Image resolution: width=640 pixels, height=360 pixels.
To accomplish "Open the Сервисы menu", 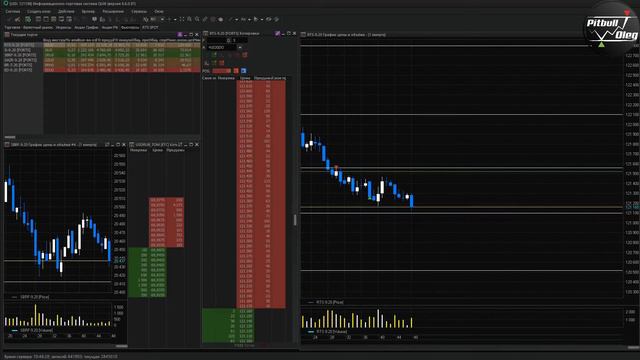I will click(x=139, y=11).
